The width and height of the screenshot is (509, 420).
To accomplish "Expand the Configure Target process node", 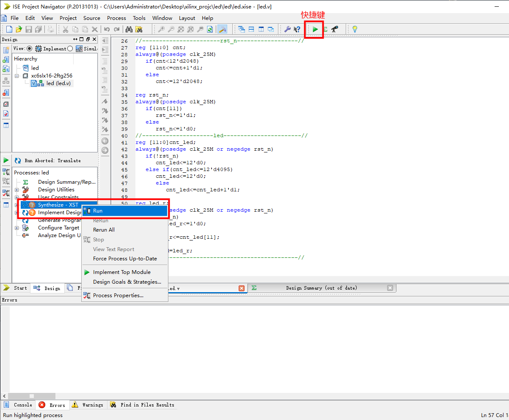I will (17, 228).
